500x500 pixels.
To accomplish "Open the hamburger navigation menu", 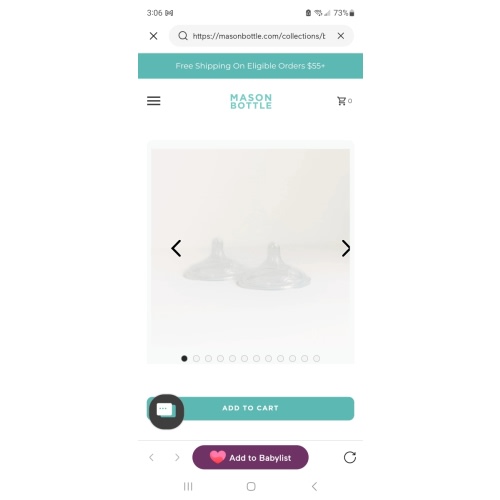I will (x=153, y=101).
